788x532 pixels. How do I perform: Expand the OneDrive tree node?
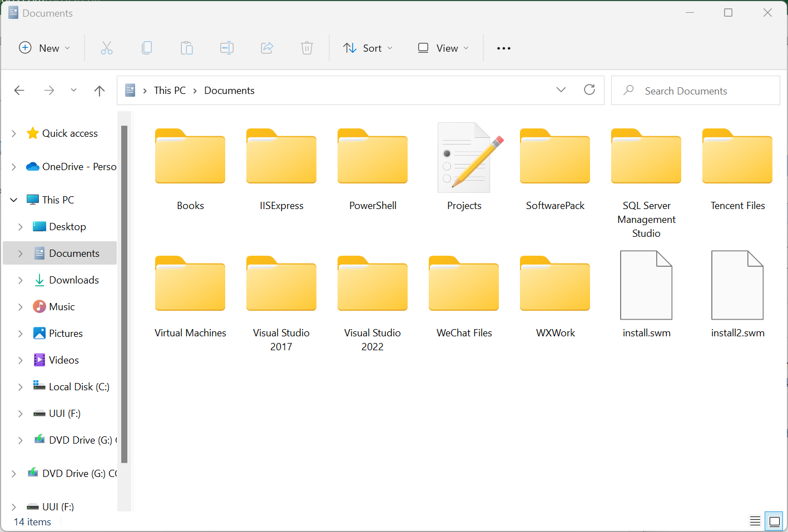point(14,167)
